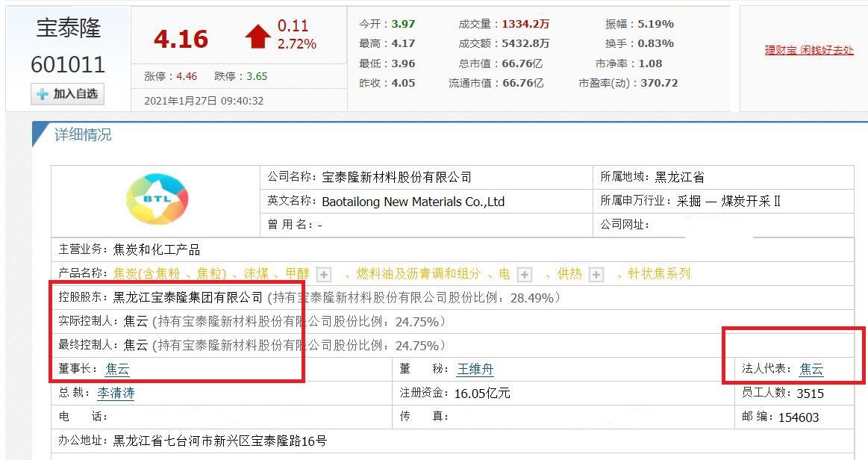Click the 所属地域 value 黑龙江省
868x460 pixels.
pos(680,177)
